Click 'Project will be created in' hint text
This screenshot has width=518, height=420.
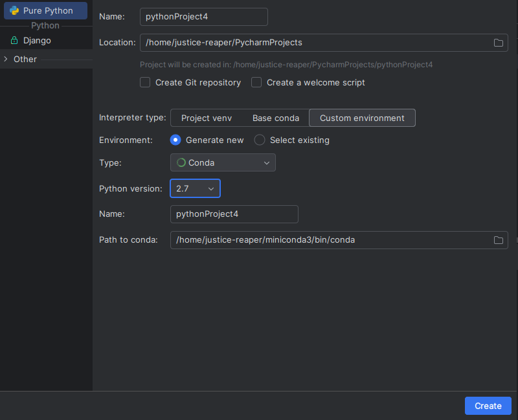(x=286, y=65)
